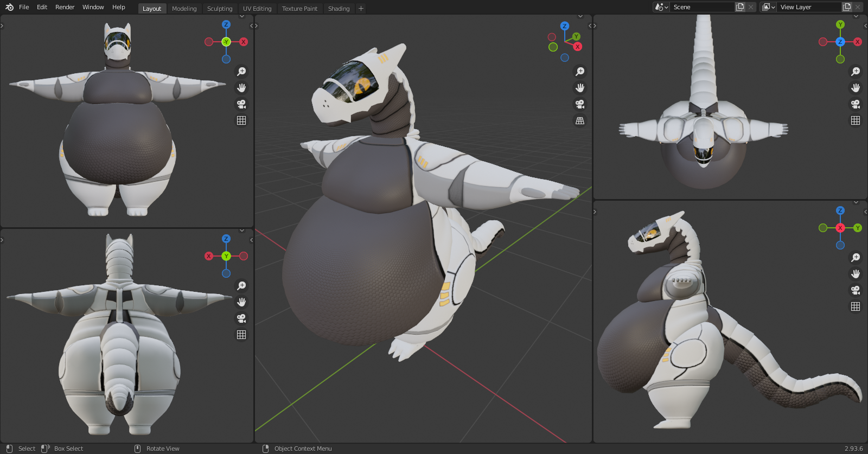
Task: Toggle orthographic grid in front-view viewport
Action: tap(241, 120)
